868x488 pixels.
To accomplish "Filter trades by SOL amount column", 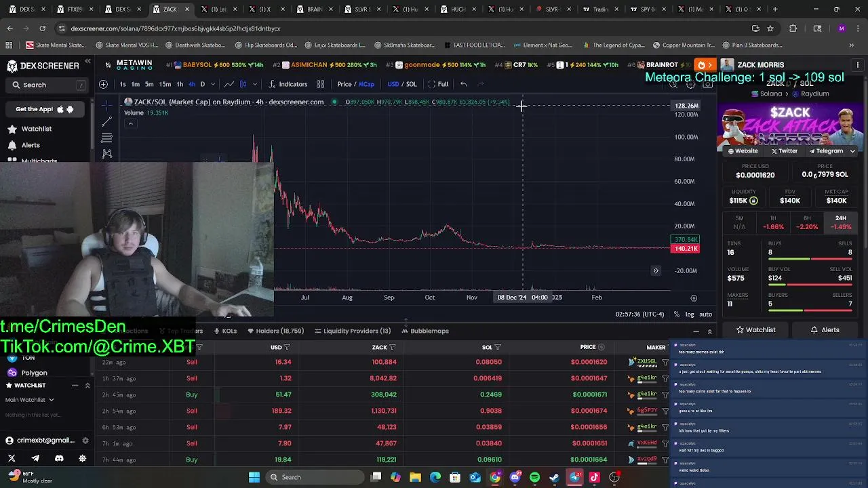I will click(498, 348).
